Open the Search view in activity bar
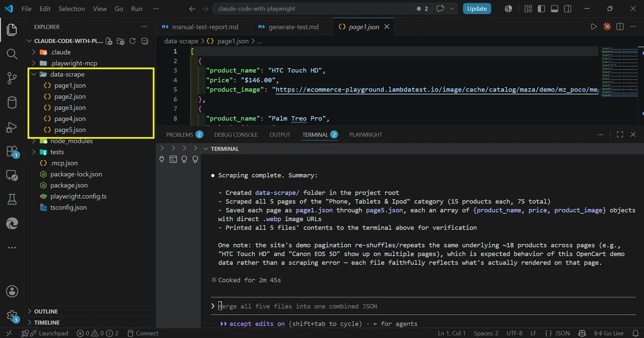 pyautogui.click(x=12, y=54)
